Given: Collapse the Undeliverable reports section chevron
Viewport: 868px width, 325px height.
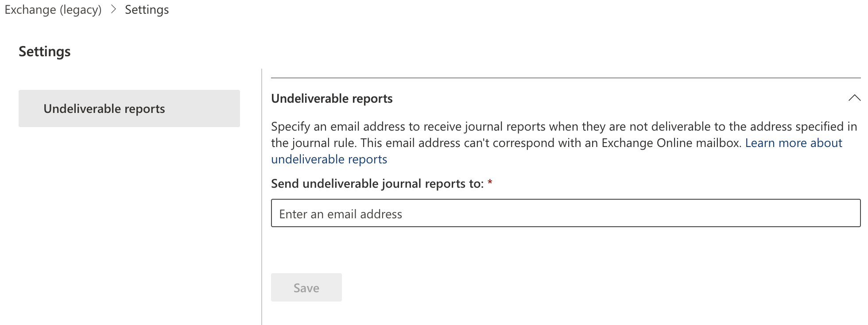Looking at the screenshot, I should pos(854,97).
